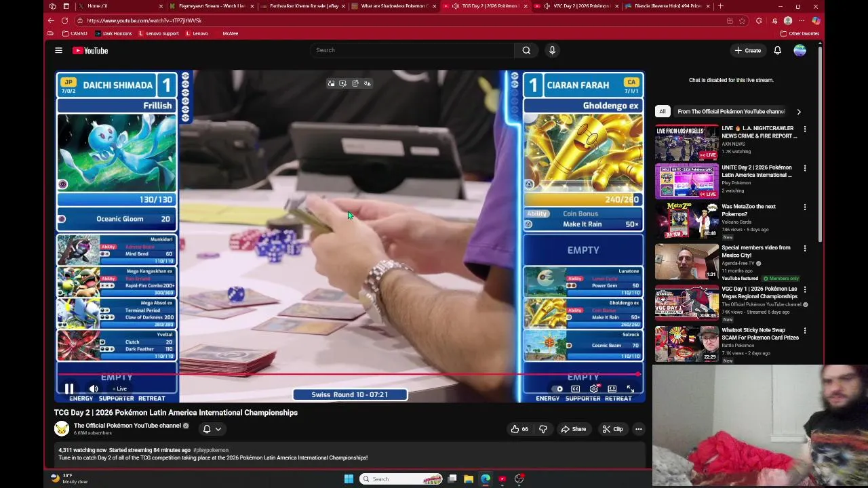Open Special members video from Mexico City
The height and width of the screenshot is (488, 868).
tap(756, 251)
